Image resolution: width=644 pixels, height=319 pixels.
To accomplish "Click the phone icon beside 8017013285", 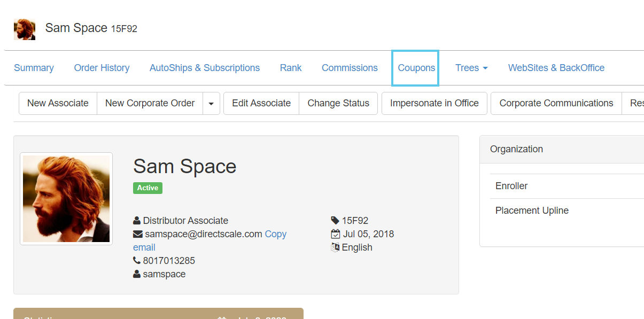I will point(137,261).
